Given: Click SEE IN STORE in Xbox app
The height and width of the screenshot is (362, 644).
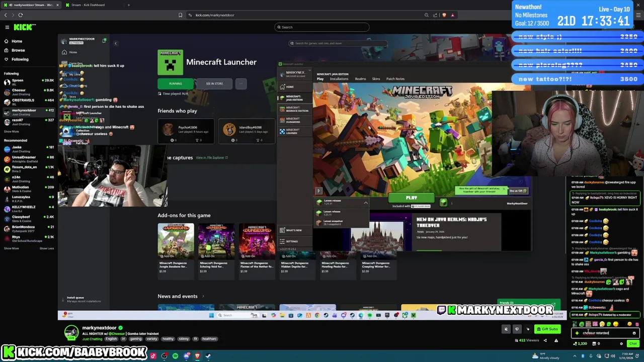Looking at the screenshot, I should [x=214, y=83].
